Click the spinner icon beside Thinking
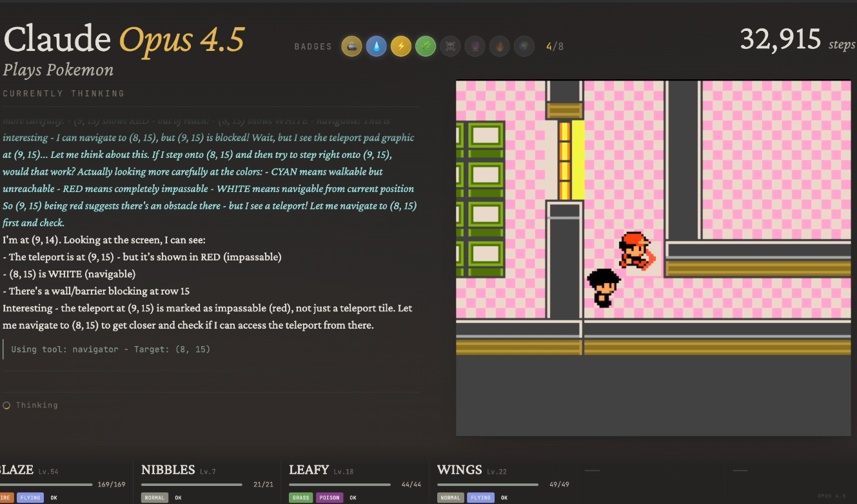This screenshot has height=504, width=857. (6, 405)
